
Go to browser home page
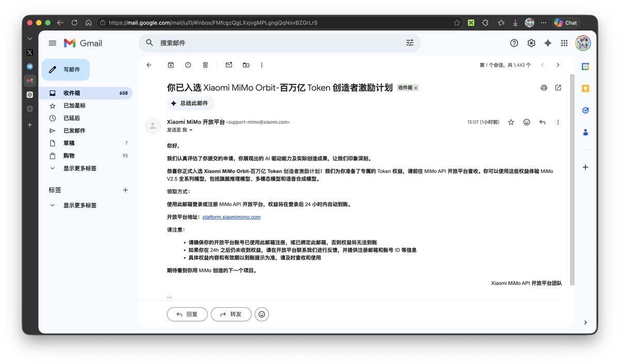[x=88, y=23]
